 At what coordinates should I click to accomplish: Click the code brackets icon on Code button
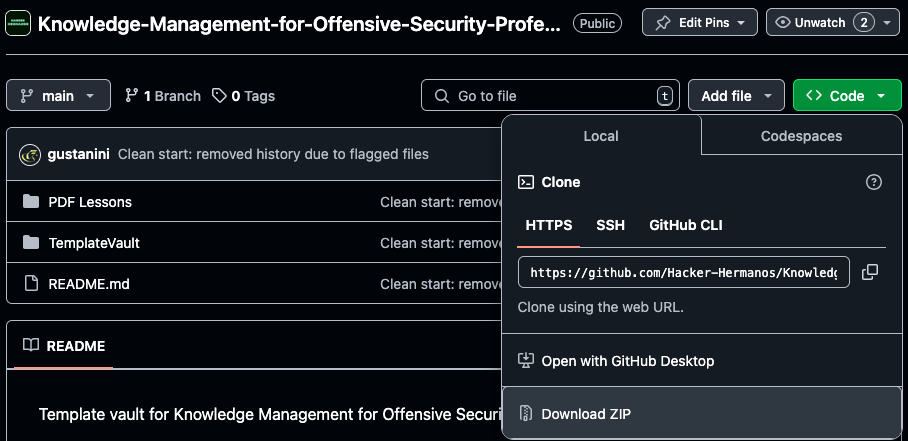pyautogui.click(x=814, y=95)
